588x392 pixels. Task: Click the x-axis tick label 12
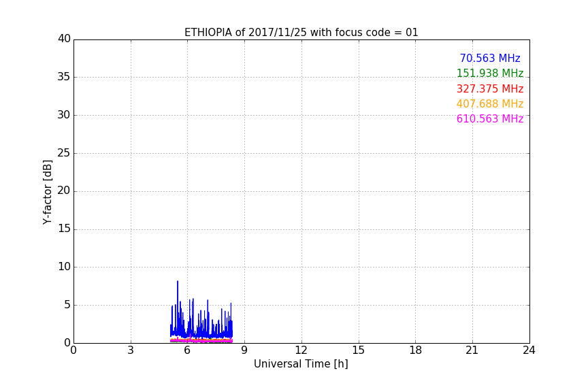click(301, 350)
